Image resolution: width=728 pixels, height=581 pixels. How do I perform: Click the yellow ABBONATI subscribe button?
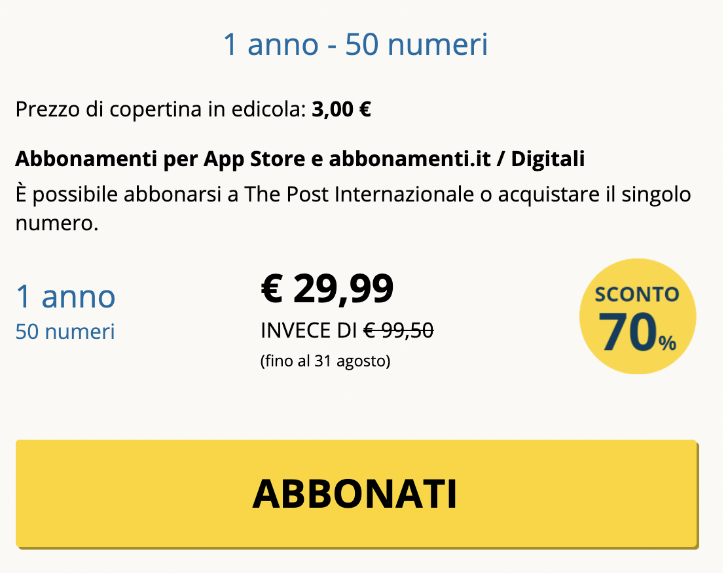pyautogui.click(x=356, y=493)
